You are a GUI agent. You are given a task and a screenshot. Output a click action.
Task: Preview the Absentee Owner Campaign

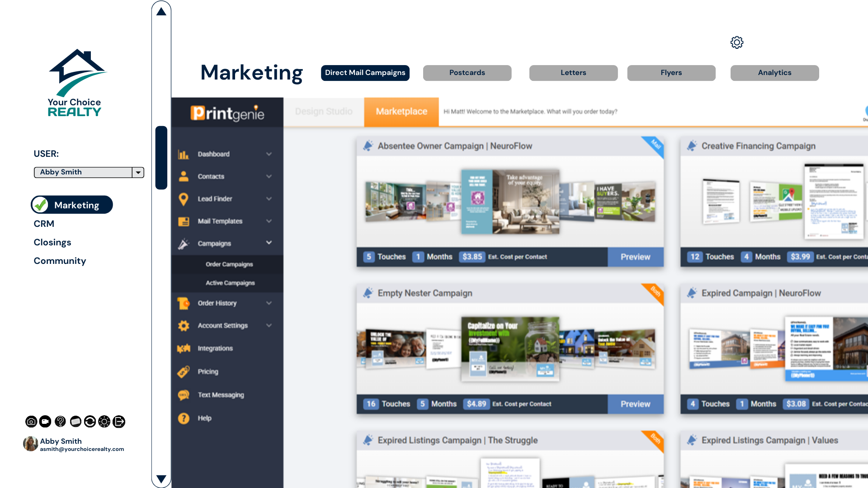tap(636, 257)
